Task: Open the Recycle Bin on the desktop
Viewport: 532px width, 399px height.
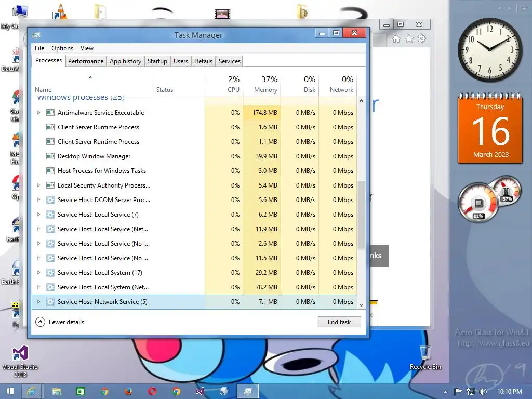Action: pos(425,357)
